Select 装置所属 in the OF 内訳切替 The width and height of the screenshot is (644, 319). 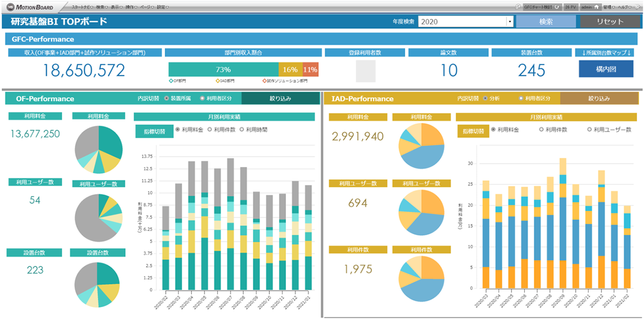(x=166, y=98)
